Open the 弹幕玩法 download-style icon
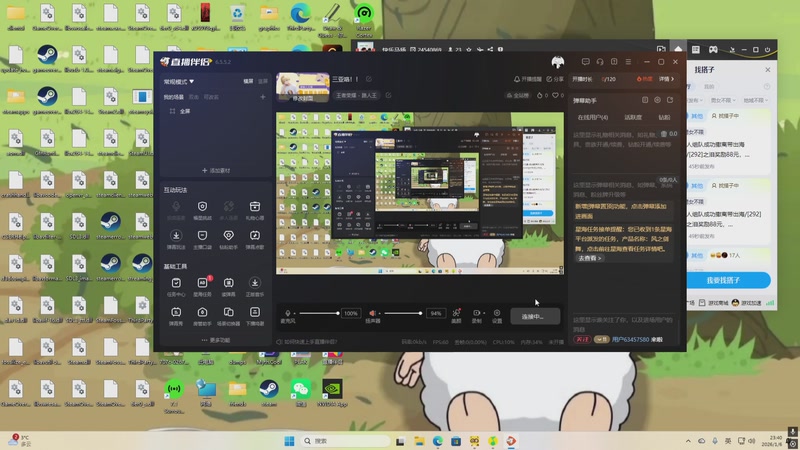Viewport: 800px width, 450px height. [176, 239]
